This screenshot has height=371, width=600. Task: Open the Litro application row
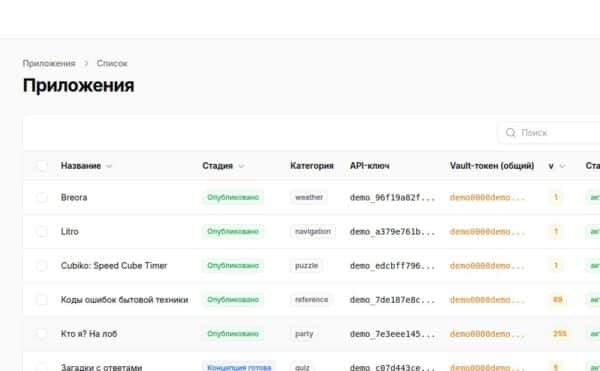pos(70,231)
